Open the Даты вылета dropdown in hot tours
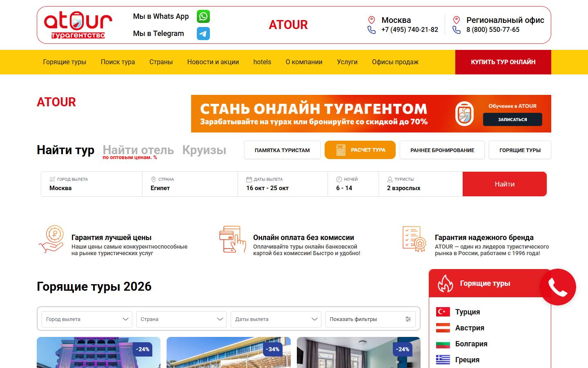 276,319
